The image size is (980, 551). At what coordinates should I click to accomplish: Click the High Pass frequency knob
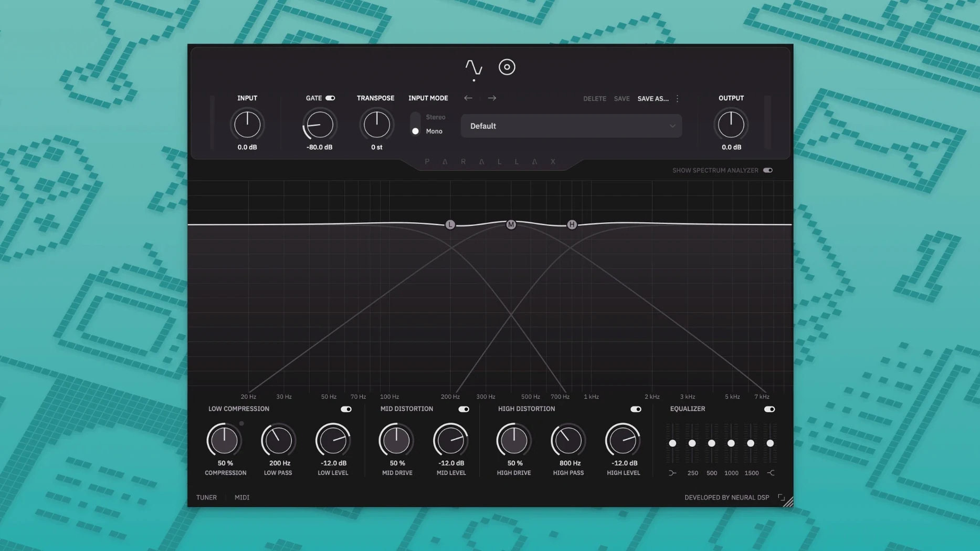(568, 440)
